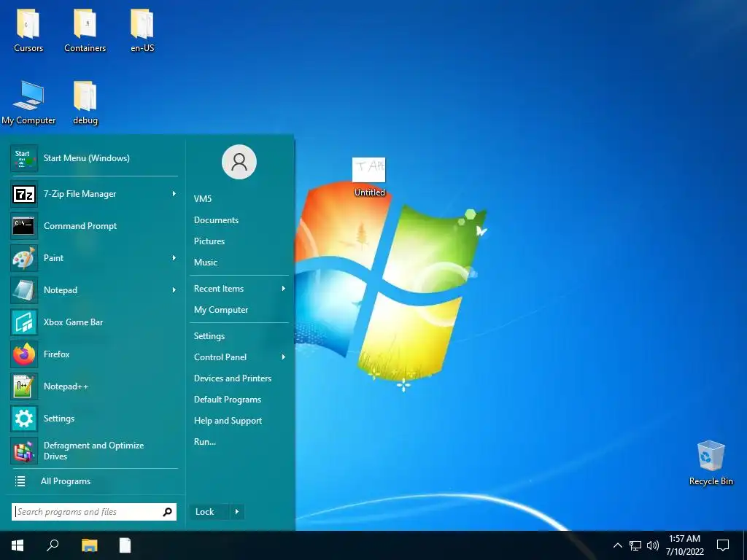747x560 pixels.
Task: Open the volume speaker tray icon
Action: coord(653,545)
